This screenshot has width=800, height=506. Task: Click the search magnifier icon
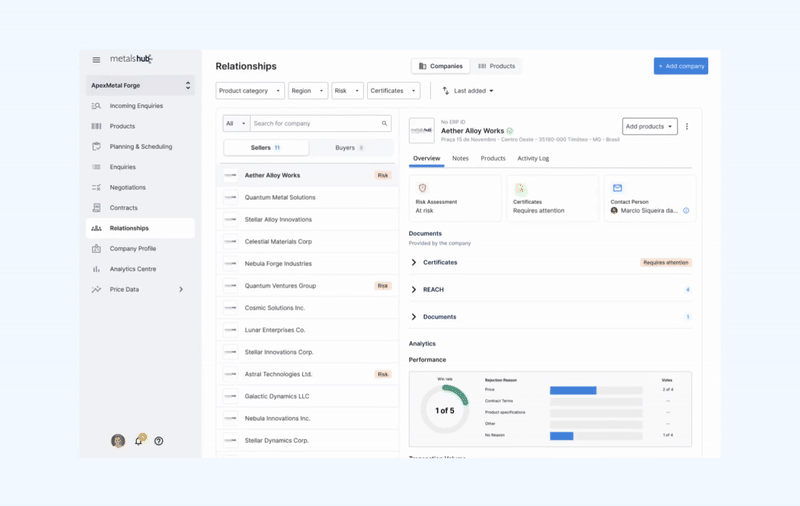click(x=384, y=123)
